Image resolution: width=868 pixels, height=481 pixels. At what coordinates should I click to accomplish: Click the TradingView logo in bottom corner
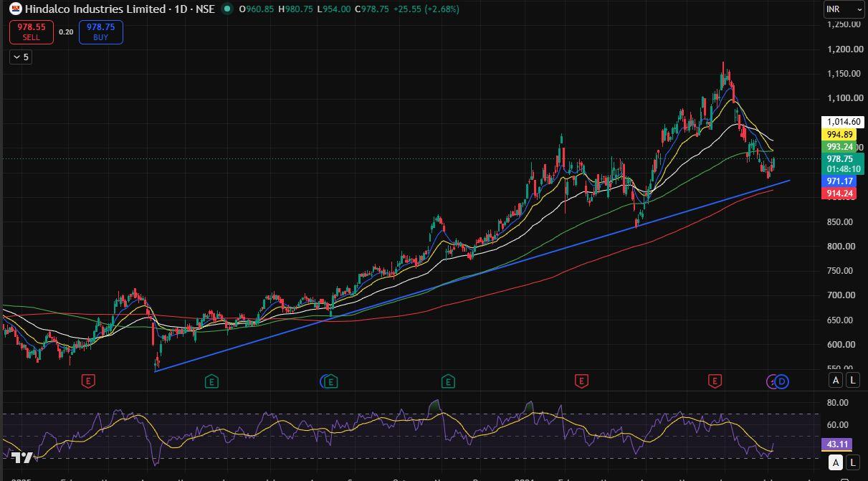(22, 458)
